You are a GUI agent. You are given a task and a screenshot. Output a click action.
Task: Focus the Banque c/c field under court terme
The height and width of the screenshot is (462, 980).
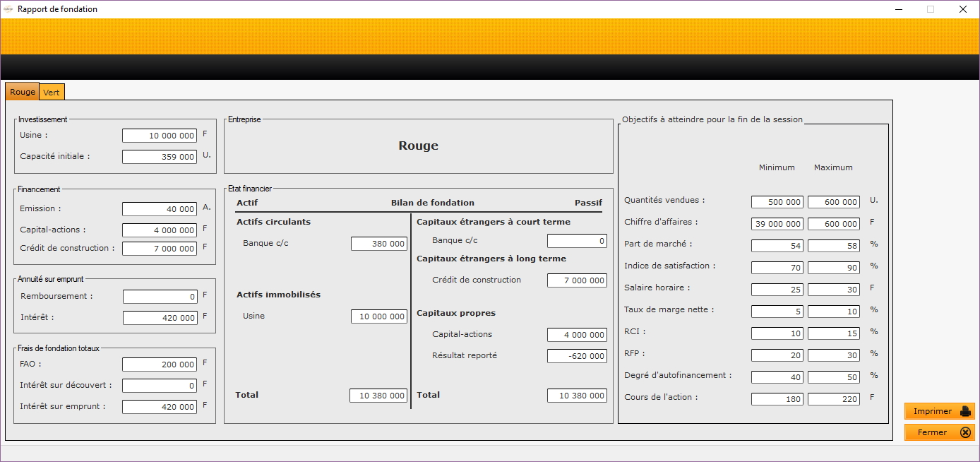[577, 241]
